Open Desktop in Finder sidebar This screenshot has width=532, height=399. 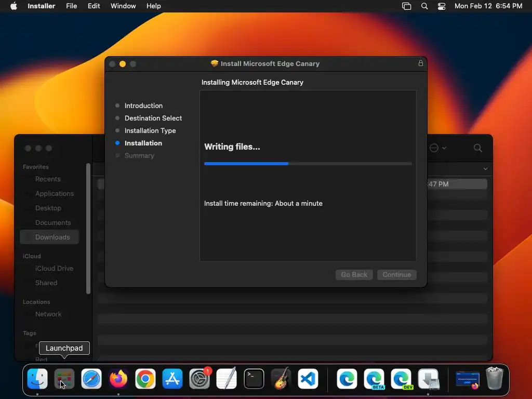click(x=48, y=208)
